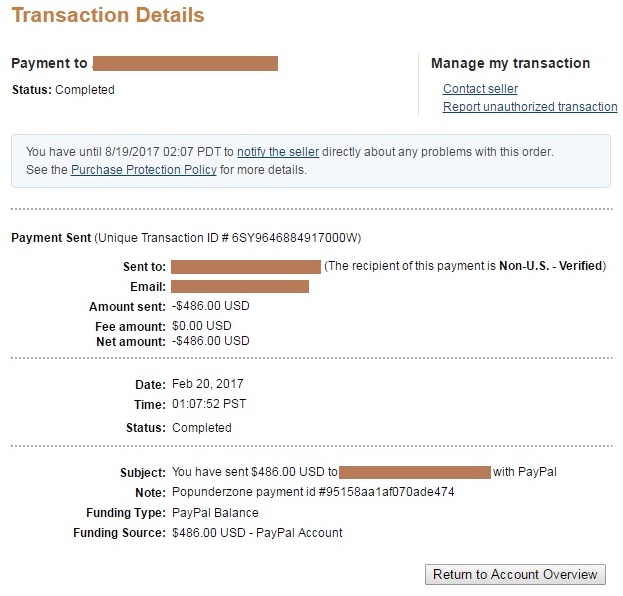Viewport: 623px width, 596px height.
Task: Open the Contact seller link
Action: coord(480,89)
